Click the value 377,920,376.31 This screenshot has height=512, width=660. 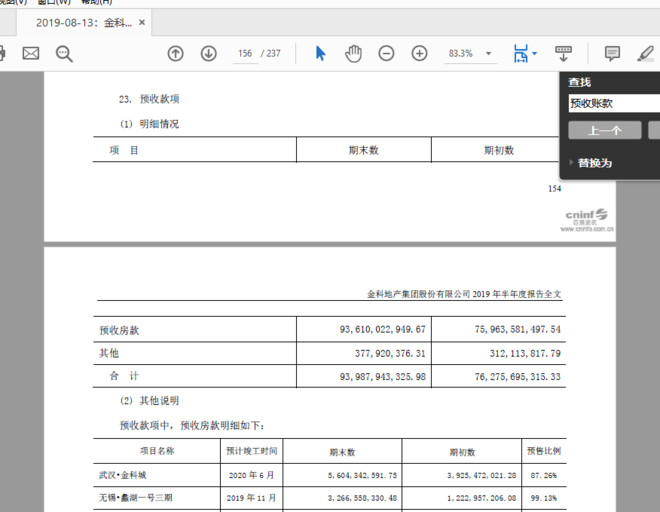click(x=390, y=353)
